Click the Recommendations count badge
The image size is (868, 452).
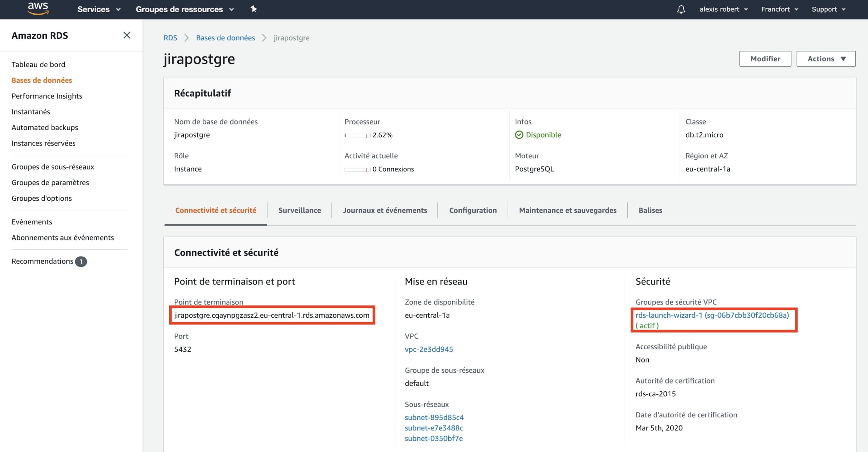tap(81, 261)
